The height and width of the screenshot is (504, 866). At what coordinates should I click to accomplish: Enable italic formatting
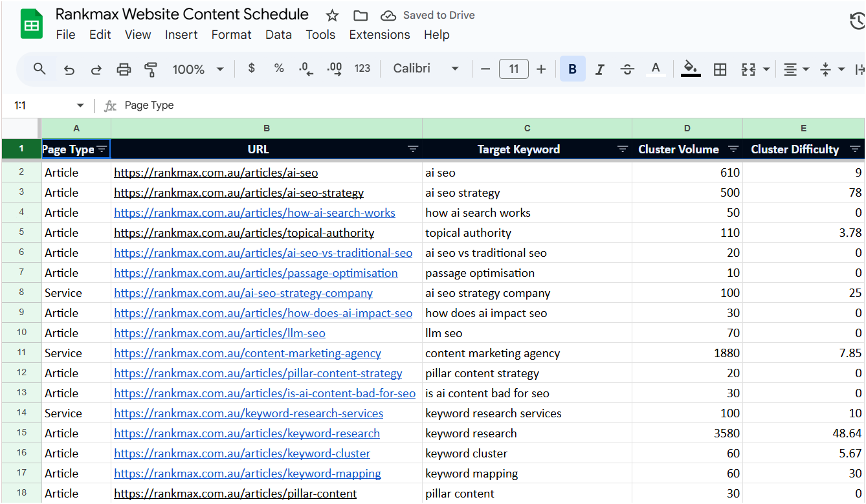pos(599,68)
